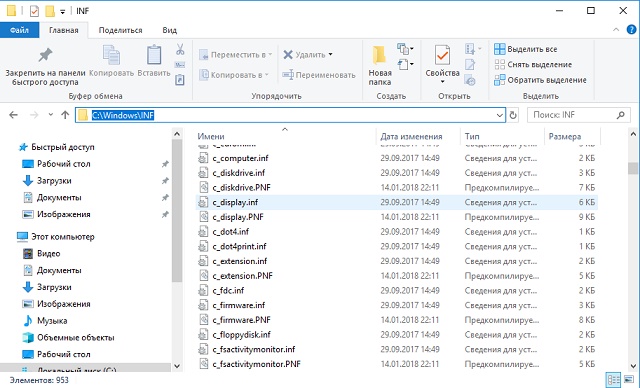Open Загрузки under Быстрый доступ

[54, 181]
